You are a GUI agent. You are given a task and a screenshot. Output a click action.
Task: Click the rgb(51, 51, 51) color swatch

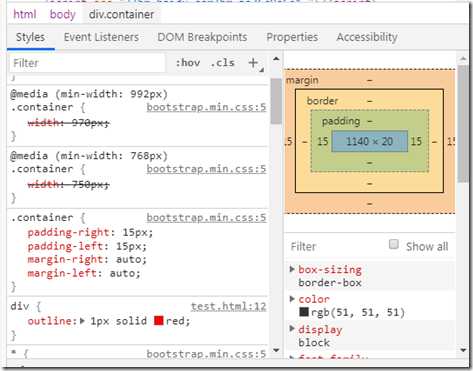[x=304, y=312]
